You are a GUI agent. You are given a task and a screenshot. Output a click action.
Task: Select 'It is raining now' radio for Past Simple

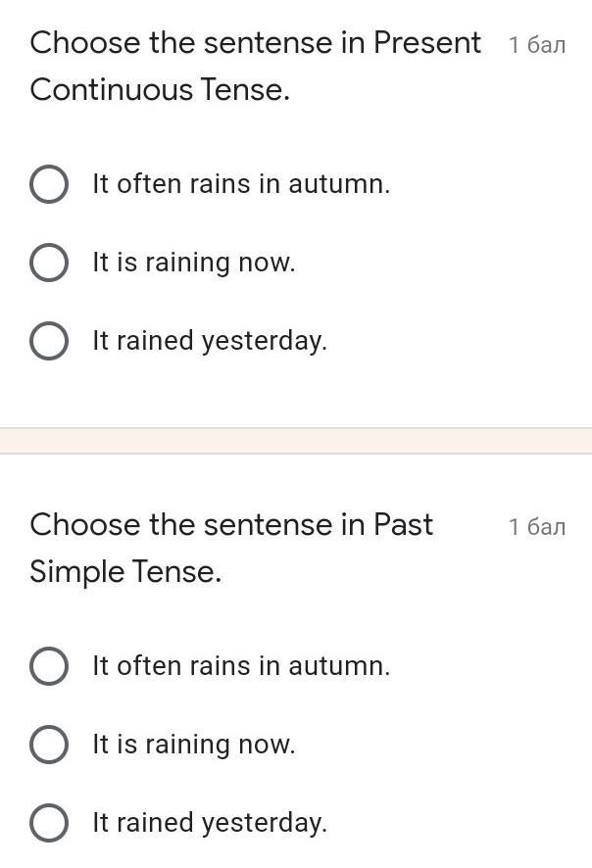coord(49,744)
